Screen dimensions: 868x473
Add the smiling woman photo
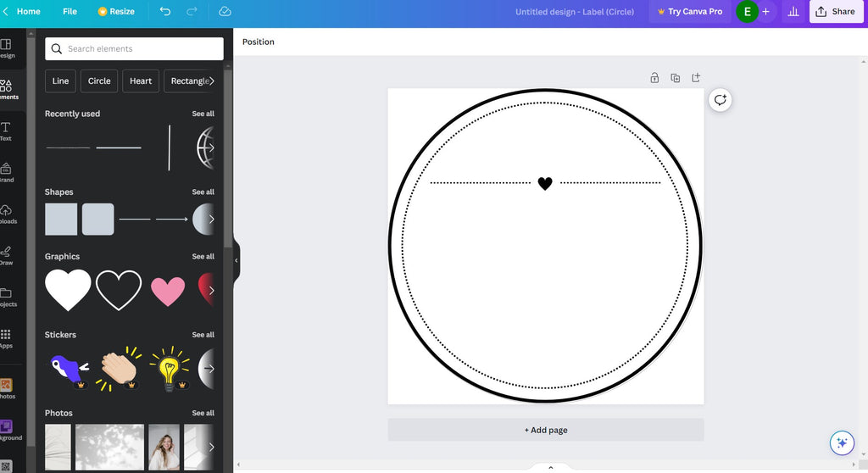coord(164,447)
